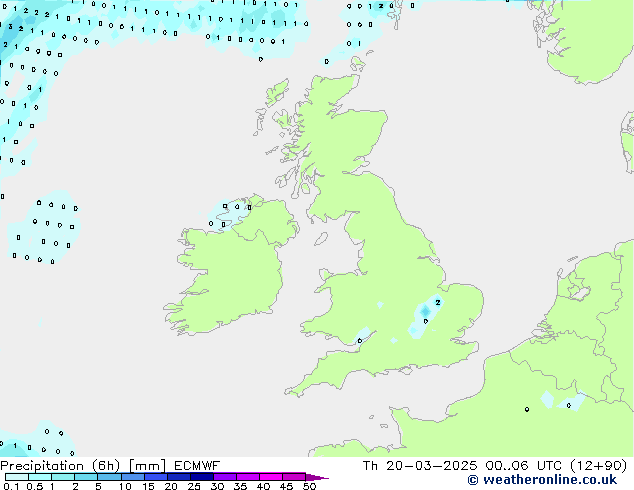Select the 1–2 mm legend color swatch

(63, 477)
